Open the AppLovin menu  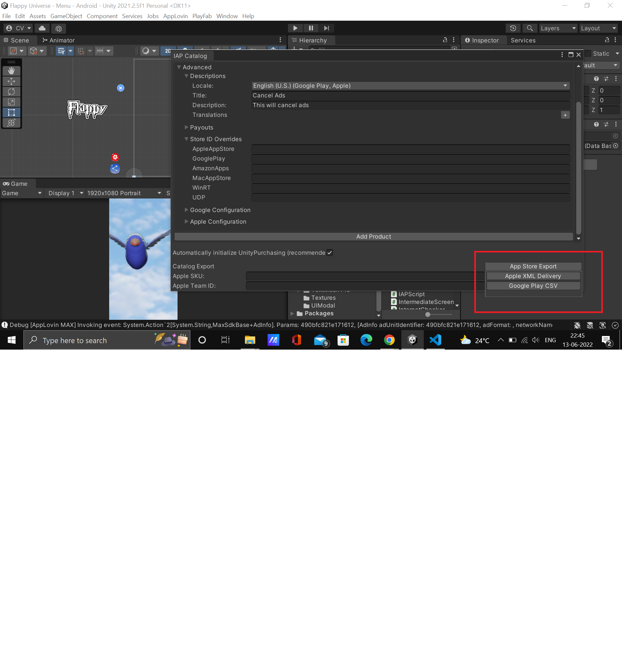(175, 16)
